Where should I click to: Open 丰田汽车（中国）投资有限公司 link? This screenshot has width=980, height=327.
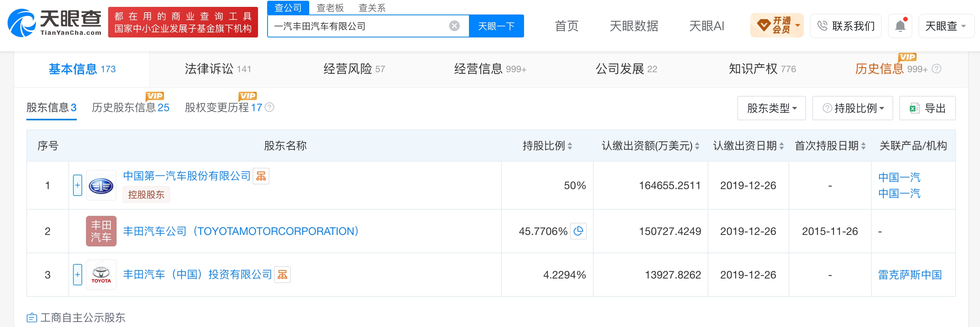pyautogui.click(x=198, y=274)
